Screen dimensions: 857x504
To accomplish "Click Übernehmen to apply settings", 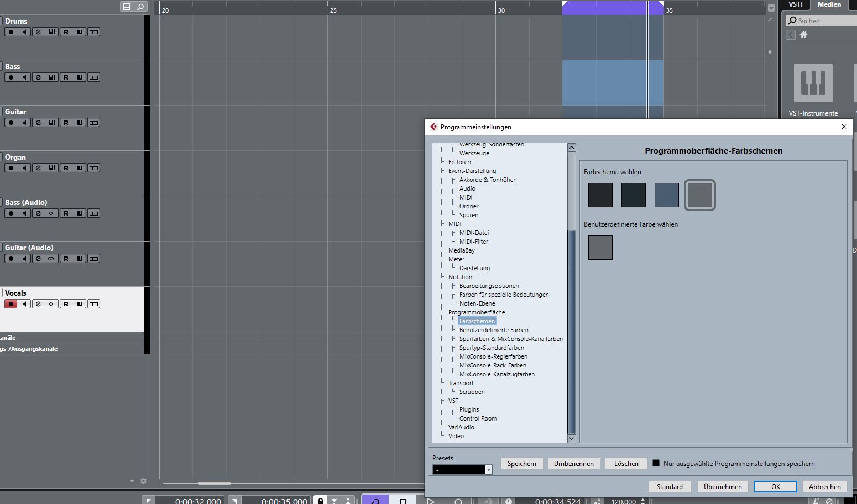I will coord(723,487).
